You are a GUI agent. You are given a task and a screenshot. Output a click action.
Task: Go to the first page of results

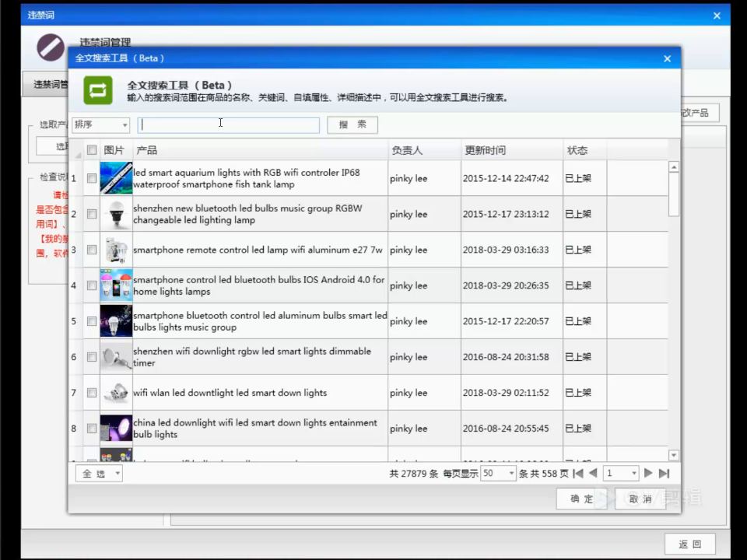pyautogui.click(x=578, y=474)
